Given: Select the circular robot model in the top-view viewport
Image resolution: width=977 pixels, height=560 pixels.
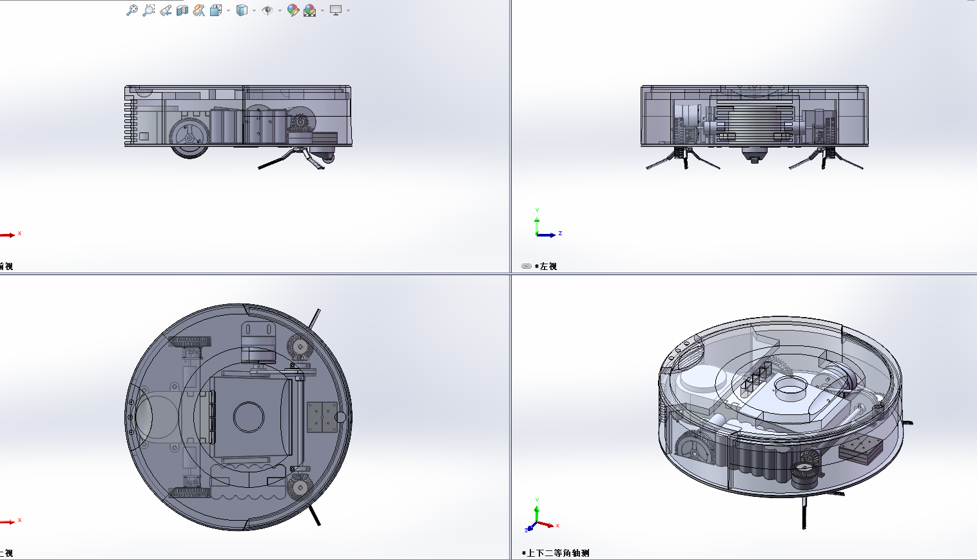Looking at the screenshot, I should coord(238,417).
